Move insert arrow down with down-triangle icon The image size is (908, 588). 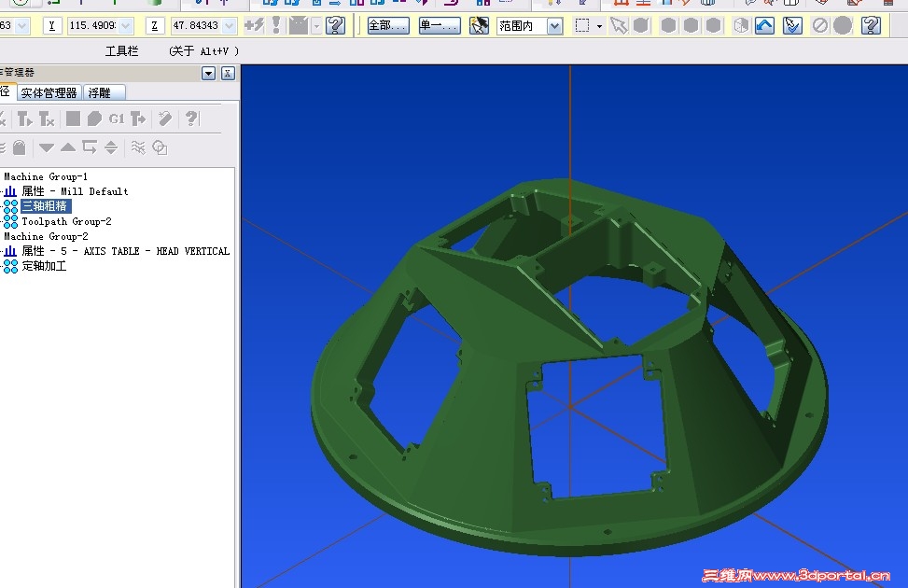click(x=47, y=147)
